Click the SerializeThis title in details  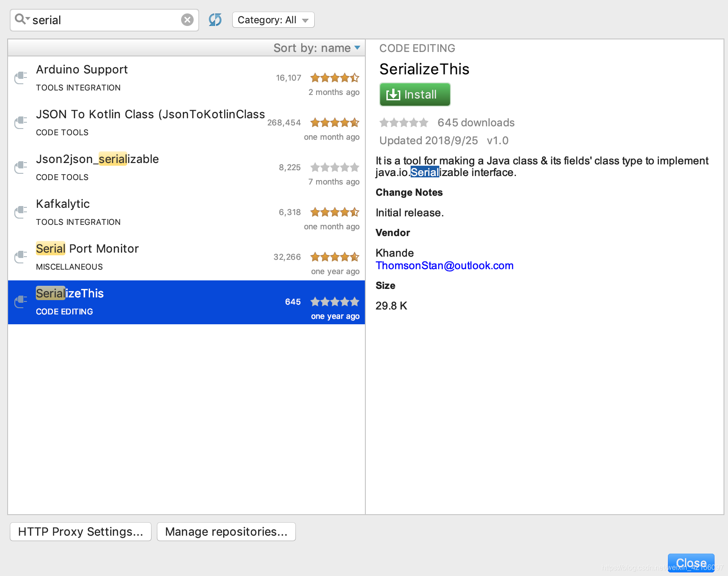tap(425, 69)
